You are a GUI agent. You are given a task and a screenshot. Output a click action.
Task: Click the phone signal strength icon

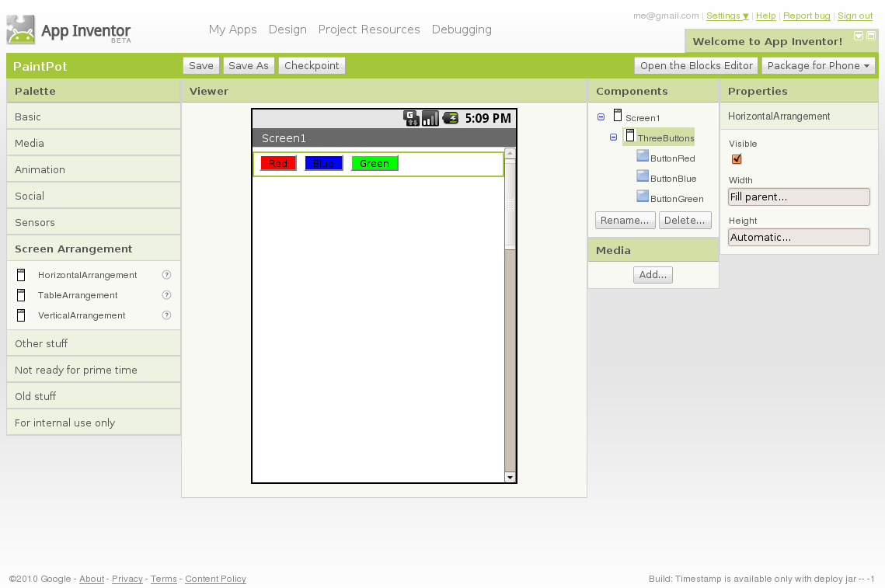430,118
